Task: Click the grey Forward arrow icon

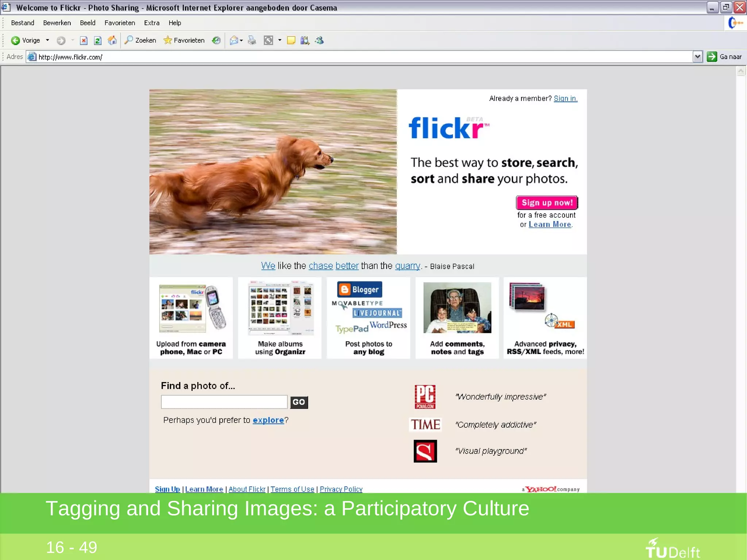Action: [61, 40]
